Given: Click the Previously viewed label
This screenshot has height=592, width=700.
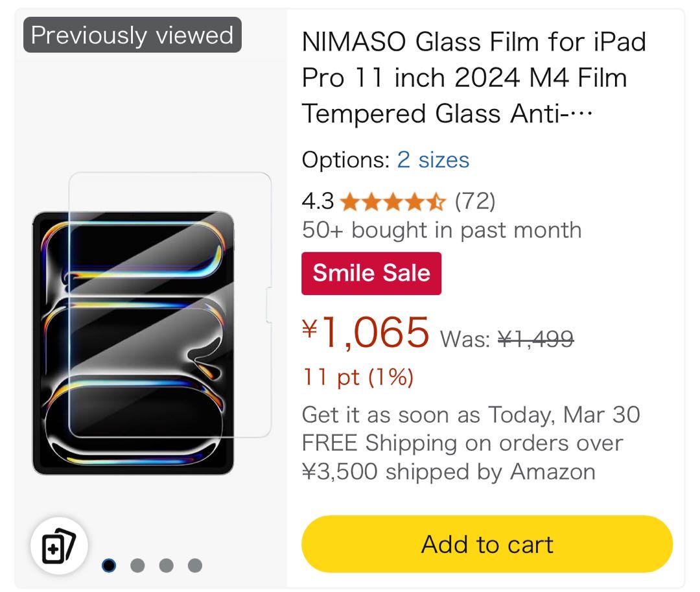Looking at the screenshot, I should tap(133, 35).
